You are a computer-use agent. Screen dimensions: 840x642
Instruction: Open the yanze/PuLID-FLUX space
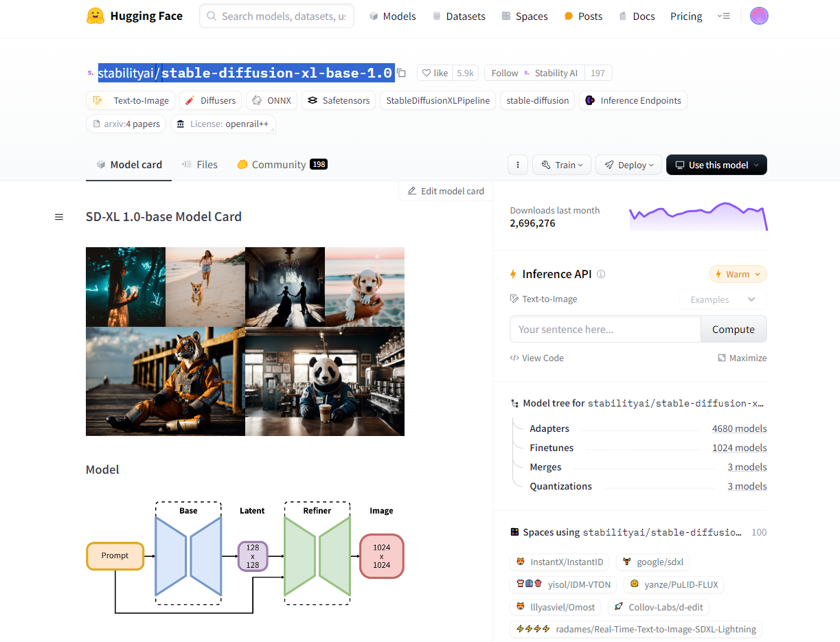(674, 584)
